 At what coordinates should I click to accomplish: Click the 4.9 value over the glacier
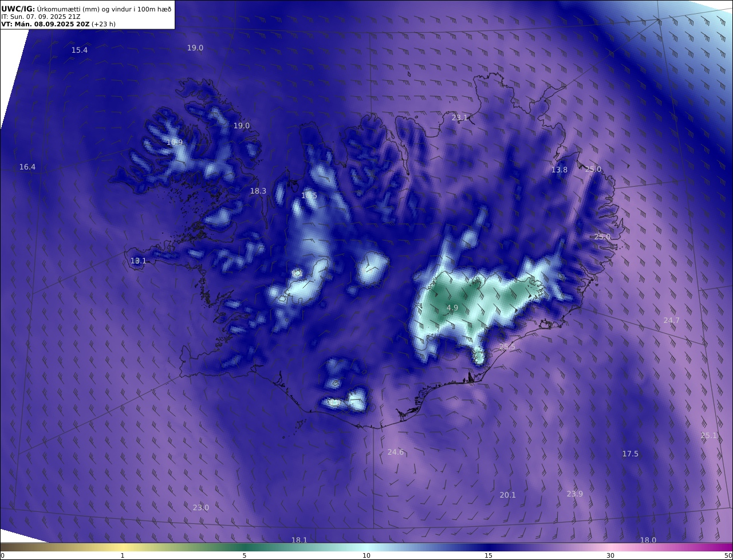[x=452, y=308]
